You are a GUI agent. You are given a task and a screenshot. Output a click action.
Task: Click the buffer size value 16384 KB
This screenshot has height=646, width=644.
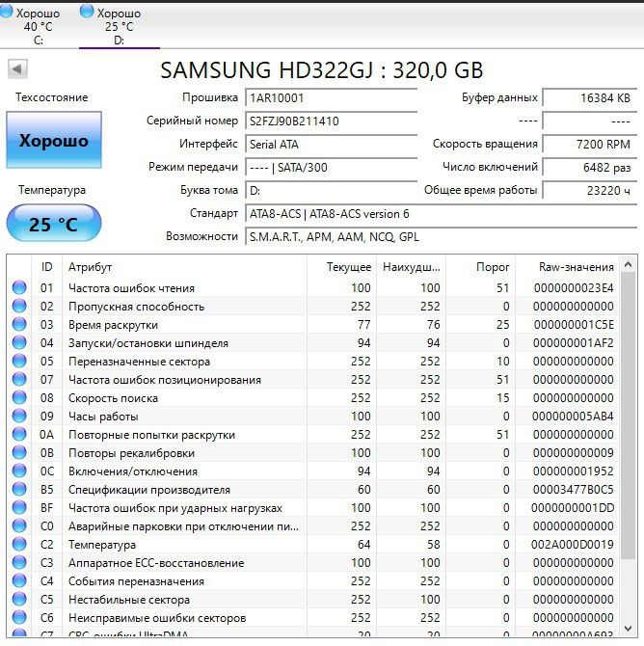tap(589, 98)
